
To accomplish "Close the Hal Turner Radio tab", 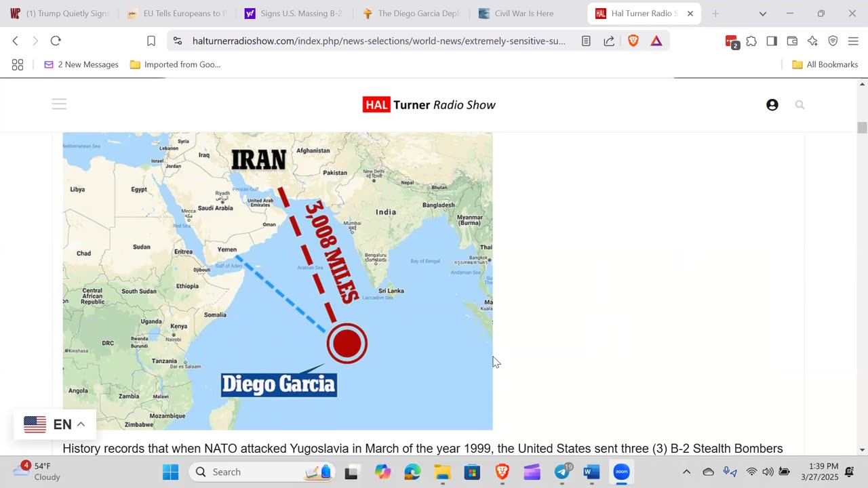I will [690, 14].
